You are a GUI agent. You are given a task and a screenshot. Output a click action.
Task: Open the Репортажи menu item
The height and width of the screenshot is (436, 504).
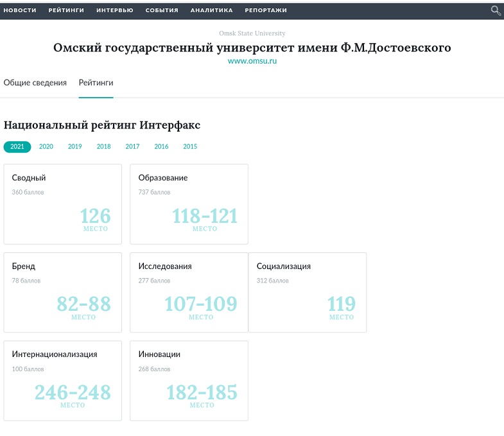pyautogui.click(x=266, y=10)
